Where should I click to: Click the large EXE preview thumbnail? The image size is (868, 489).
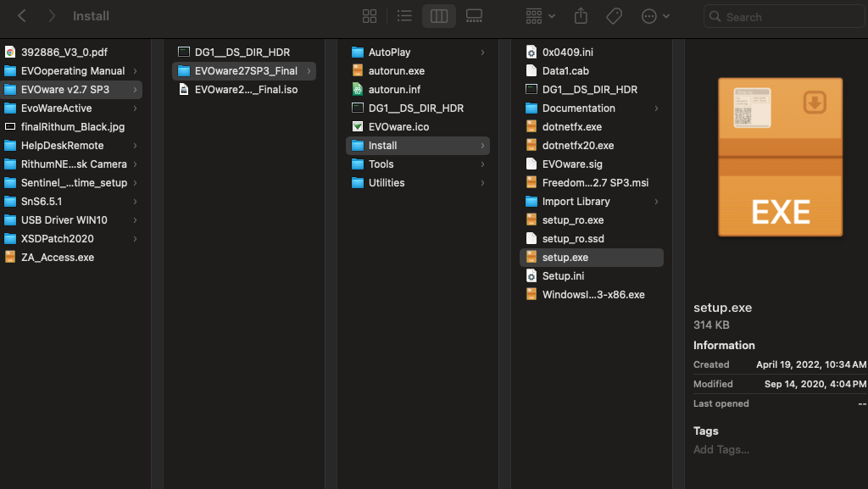(x=780, y=157)
